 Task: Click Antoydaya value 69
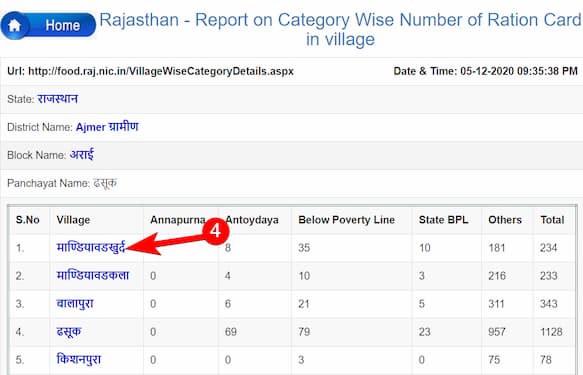(x=231, y=332)
